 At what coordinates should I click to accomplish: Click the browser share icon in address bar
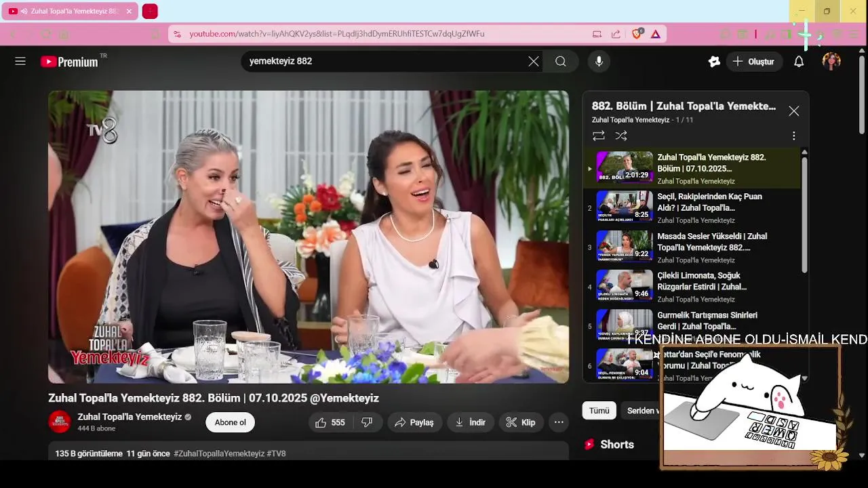(x=616, y=34)
